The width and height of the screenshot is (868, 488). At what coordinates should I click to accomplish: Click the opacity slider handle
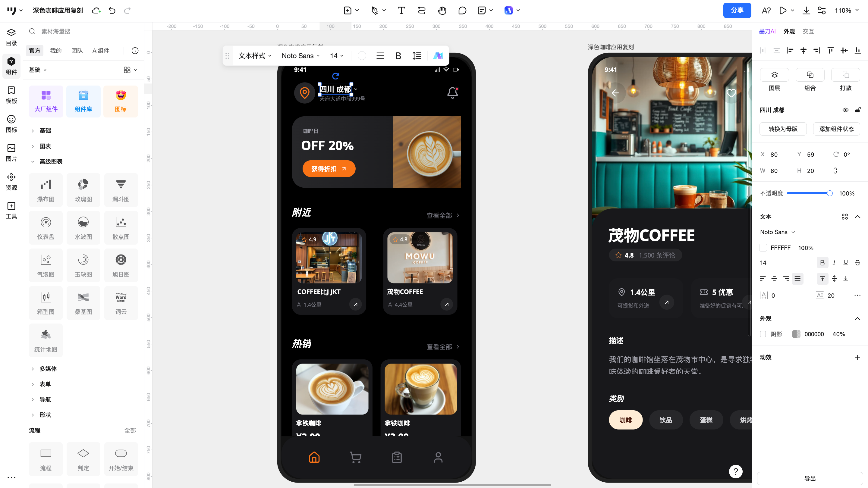point(830,193)
